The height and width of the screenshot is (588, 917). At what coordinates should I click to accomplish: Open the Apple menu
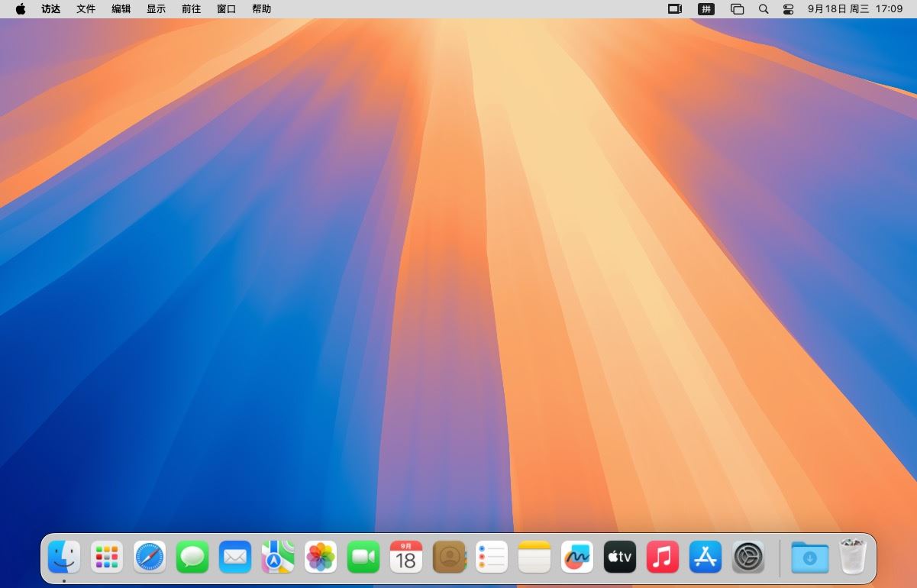(x=21, y=9)
